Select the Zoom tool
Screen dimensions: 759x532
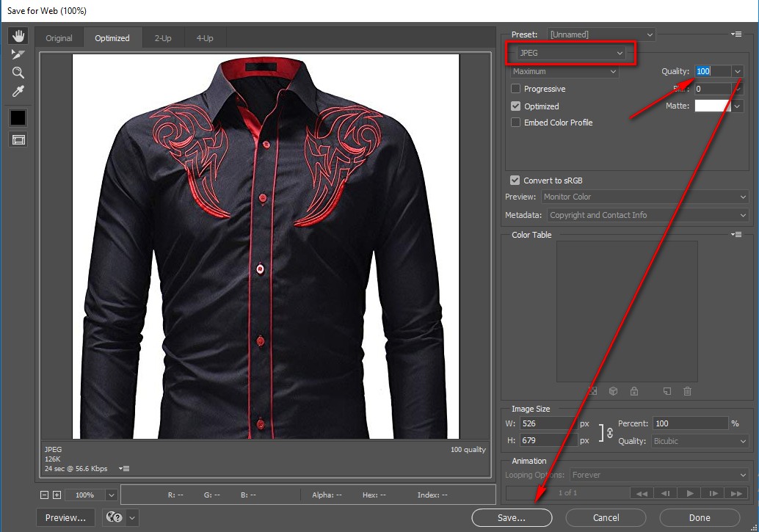click(x=18, y=73)
